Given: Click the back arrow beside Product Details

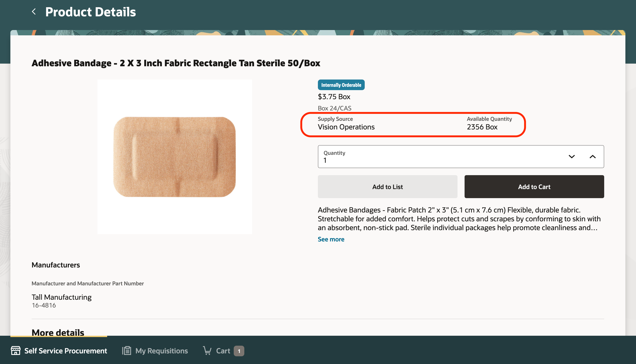Looking at the screenshot, I should tap(34, 11).
